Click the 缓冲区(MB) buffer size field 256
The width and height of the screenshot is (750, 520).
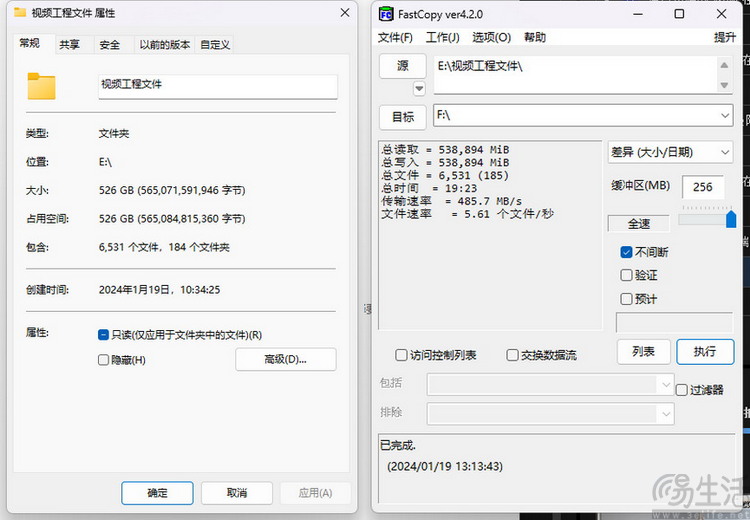703,187
